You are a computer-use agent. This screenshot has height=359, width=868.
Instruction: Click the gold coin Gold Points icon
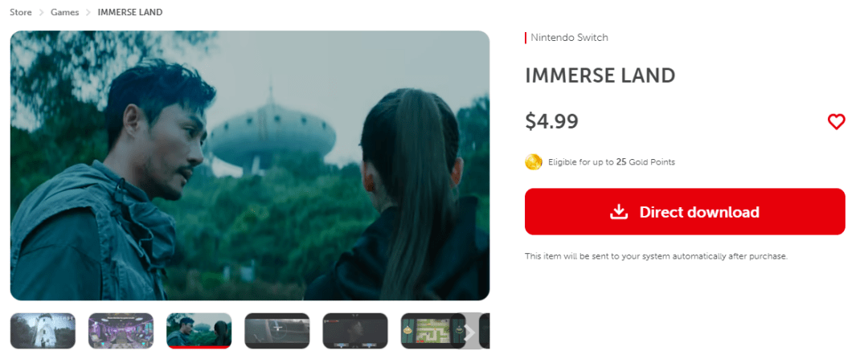(x=533, y=162)
